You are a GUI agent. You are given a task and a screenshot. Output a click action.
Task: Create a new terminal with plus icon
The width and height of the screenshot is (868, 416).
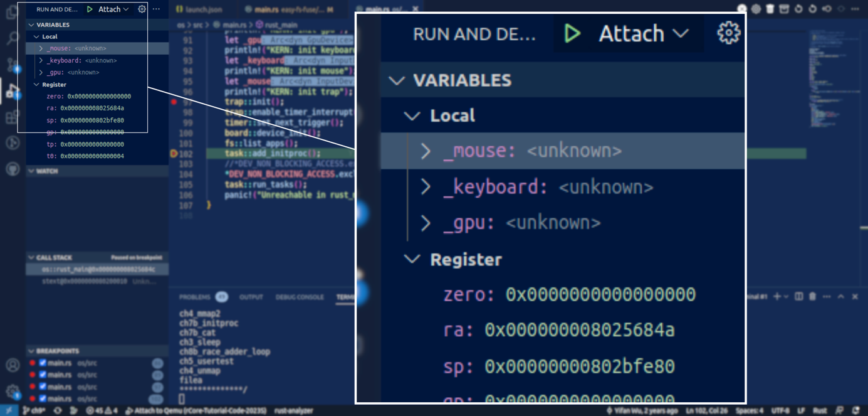coord(777,297)
